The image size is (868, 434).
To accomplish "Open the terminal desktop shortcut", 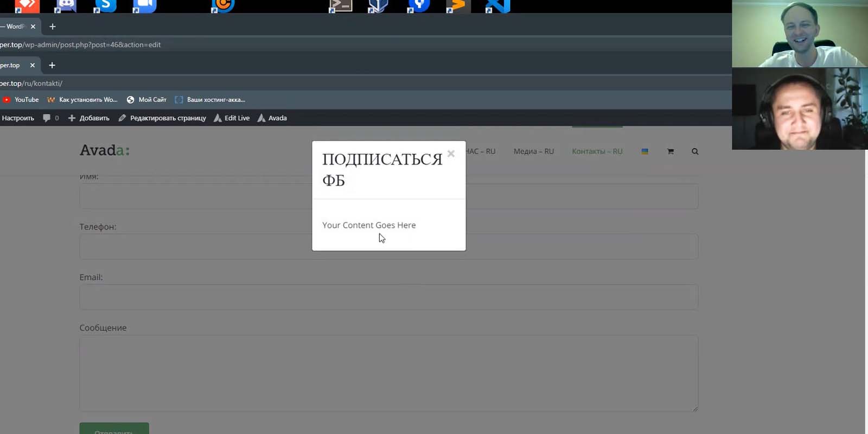I will click(341, 6).
